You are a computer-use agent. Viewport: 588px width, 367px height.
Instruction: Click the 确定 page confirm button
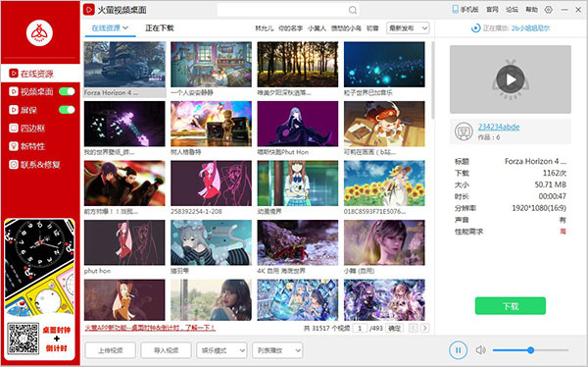pyautogui.click(x=395, y=328)
